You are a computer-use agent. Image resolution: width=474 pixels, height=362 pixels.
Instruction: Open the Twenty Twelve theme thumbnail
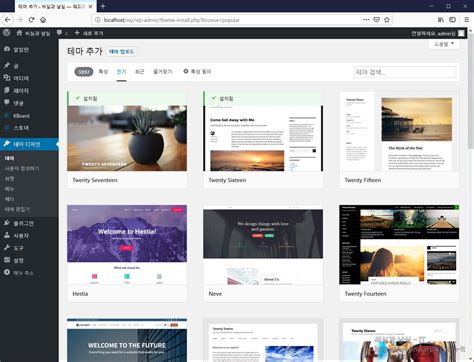coord(263,340)
